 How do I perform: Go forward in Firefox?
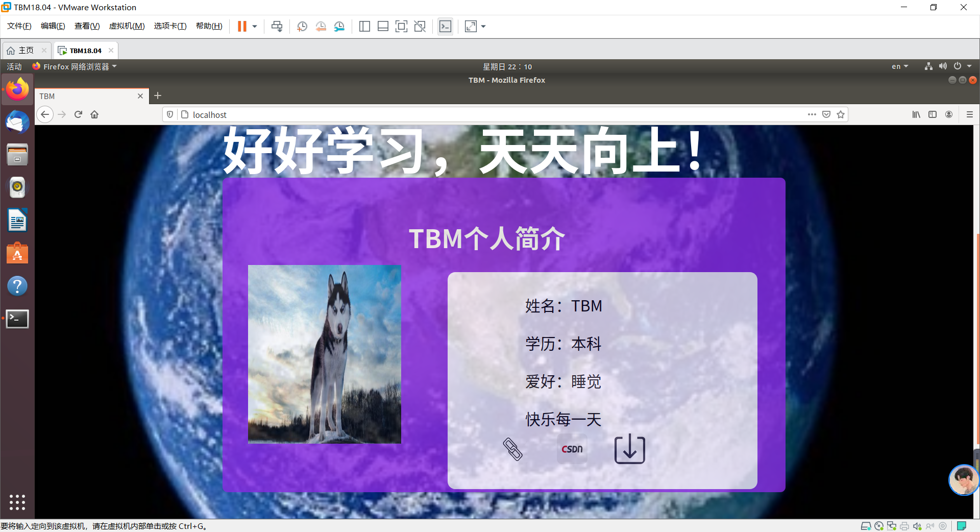pyautogui.click(x=62, y=114)
